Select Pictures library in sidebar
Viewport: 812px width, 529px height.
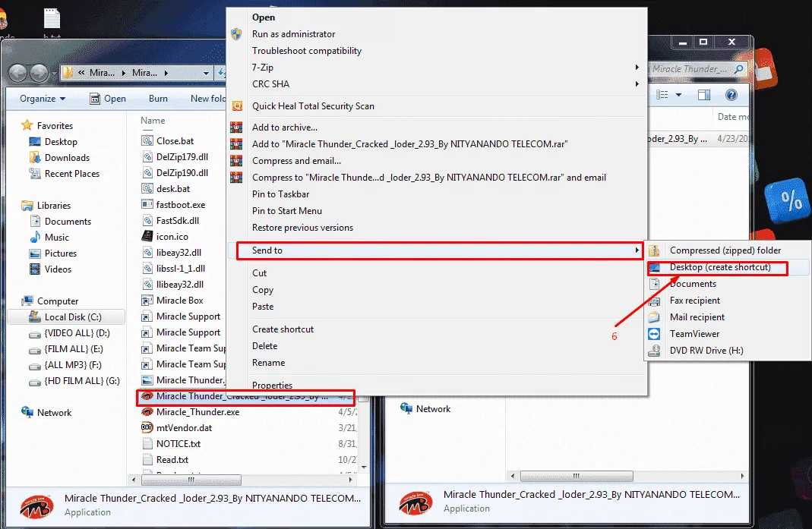tap(53, 253)
